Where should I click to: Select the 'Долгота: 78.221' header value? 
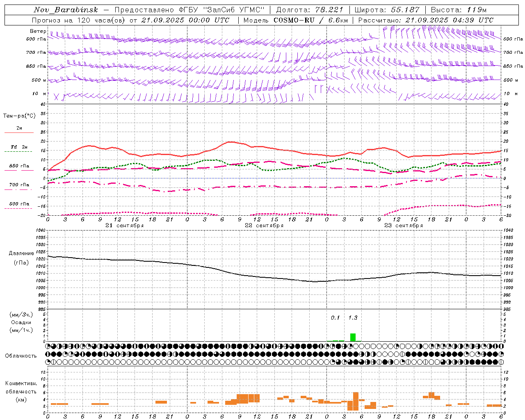[309, 10]
